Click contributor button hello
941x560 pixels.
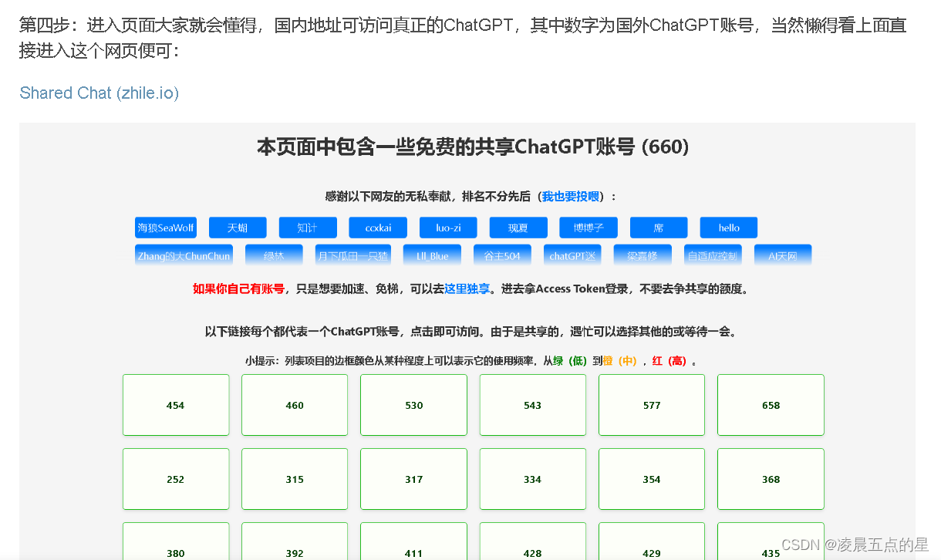tap(729, 228)
